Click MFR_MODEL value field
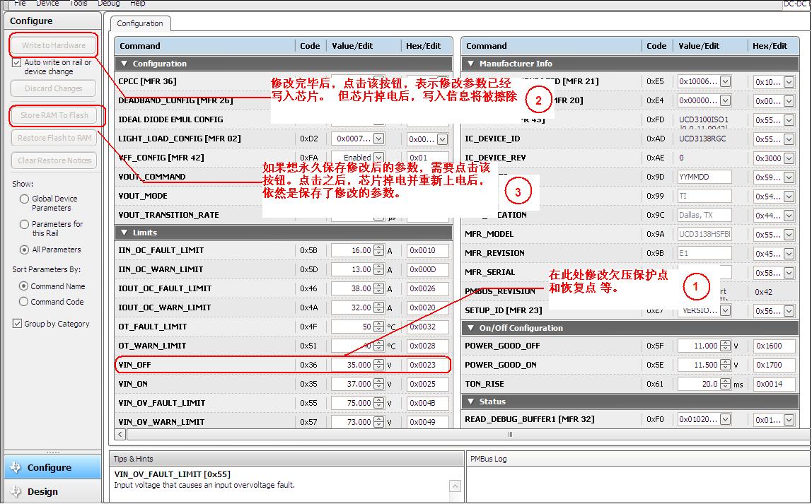 704,234
